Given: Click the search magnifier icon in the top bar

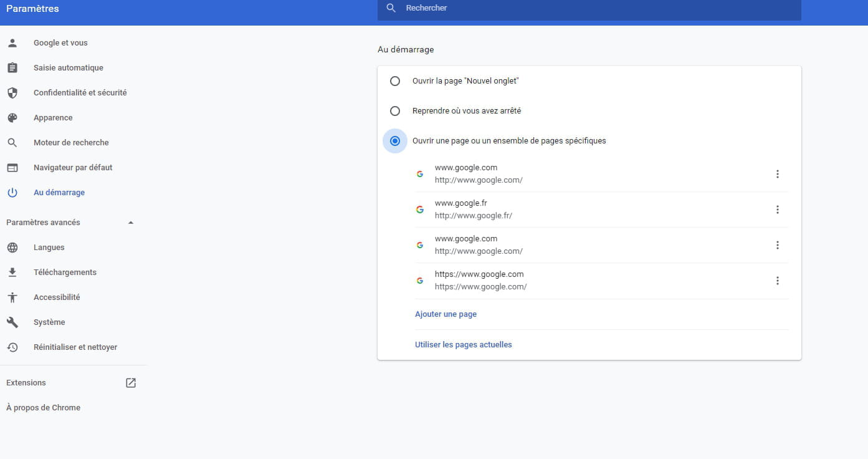Looking at the screenshot, I should tap(391, 8).
